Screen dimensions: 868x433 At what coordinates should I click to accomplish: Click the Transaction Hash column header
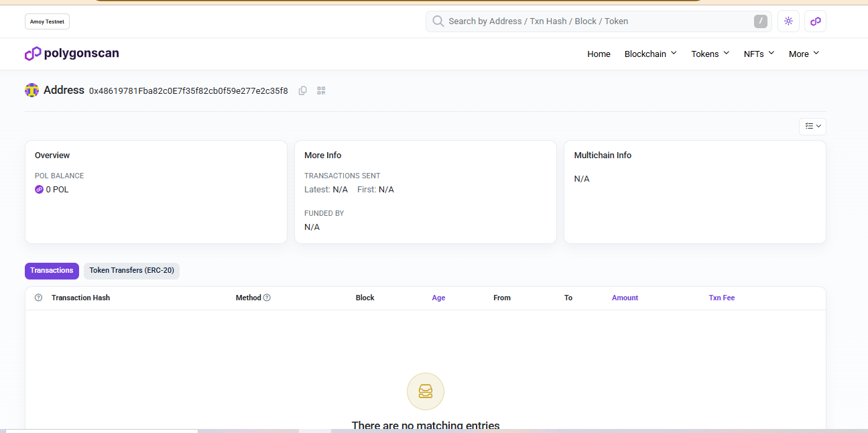click(x=80, y=298)
